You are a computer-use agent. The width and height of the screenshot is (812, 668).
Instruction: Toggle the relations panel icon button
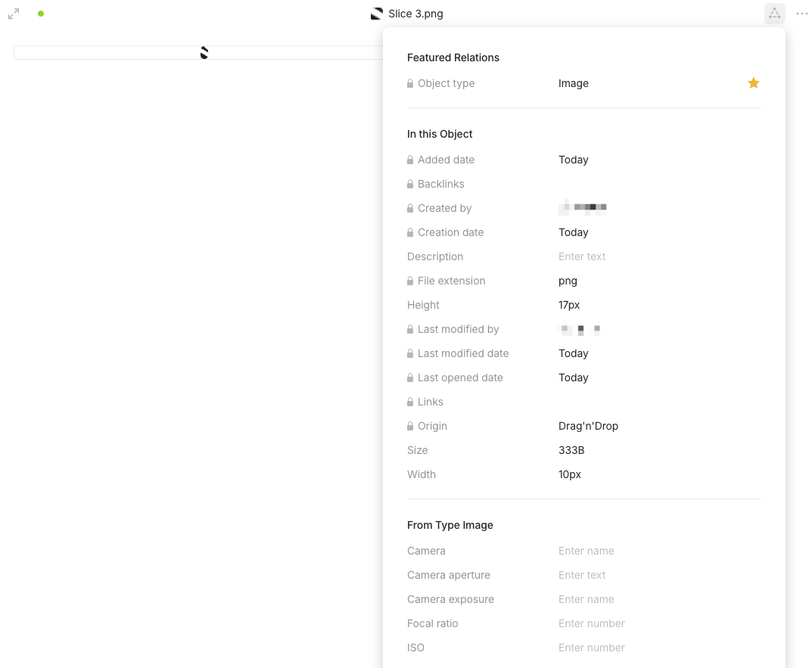click(x=775, y=14)
